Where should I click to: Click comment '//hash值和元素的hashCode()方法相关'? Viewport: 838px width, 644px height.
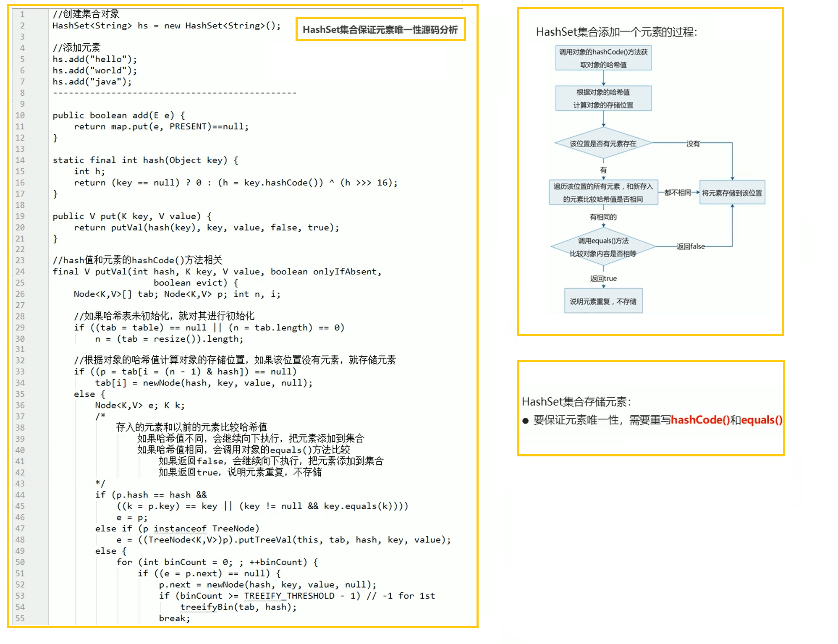pos(137,260)
